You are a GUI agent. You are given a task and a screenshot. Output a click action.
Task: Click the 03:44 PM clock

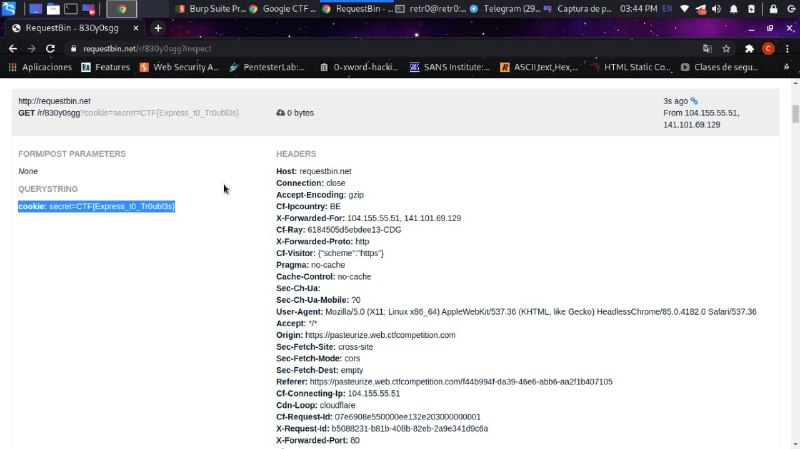coord(638,9)
